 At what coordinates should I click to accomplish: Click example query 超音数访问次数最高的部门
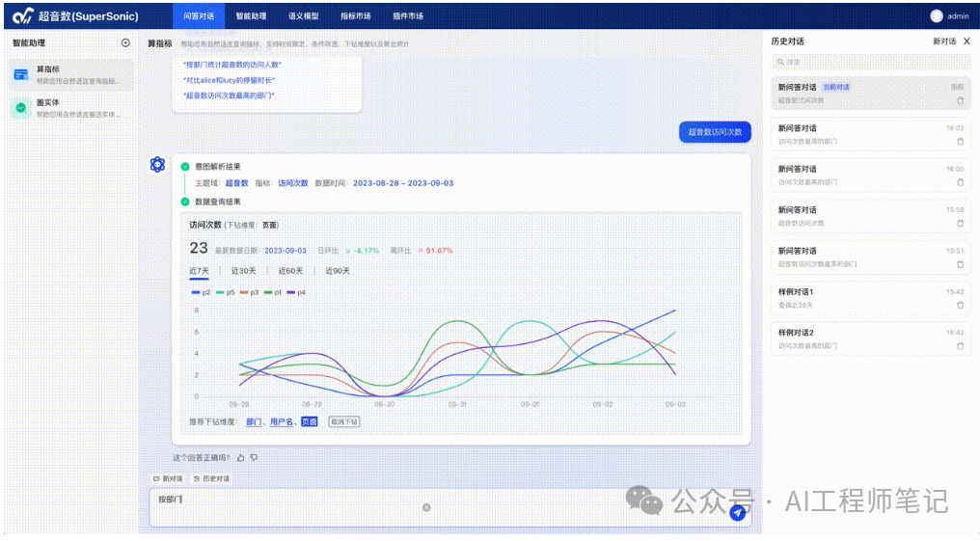coord(229,95)
